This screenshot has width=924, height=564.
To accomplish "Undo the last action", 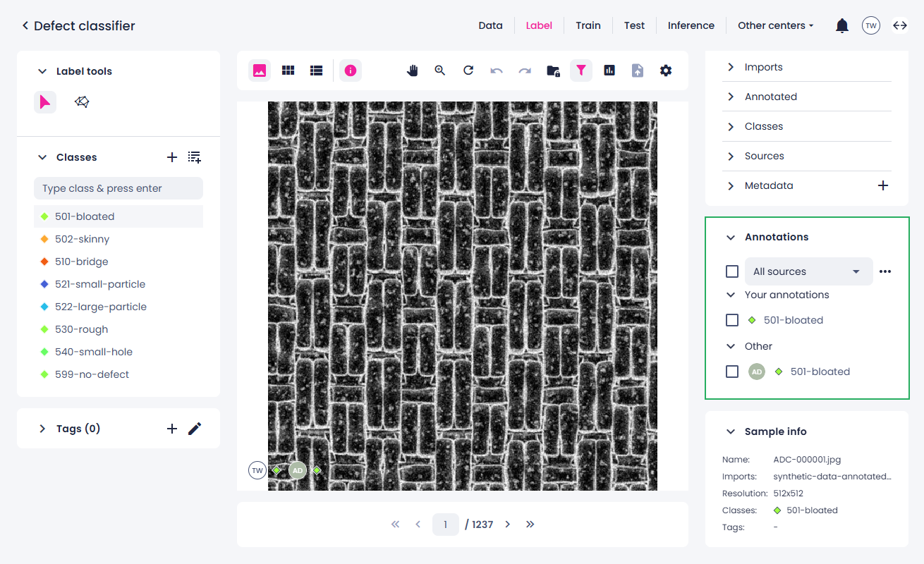I will click(497, 70).
